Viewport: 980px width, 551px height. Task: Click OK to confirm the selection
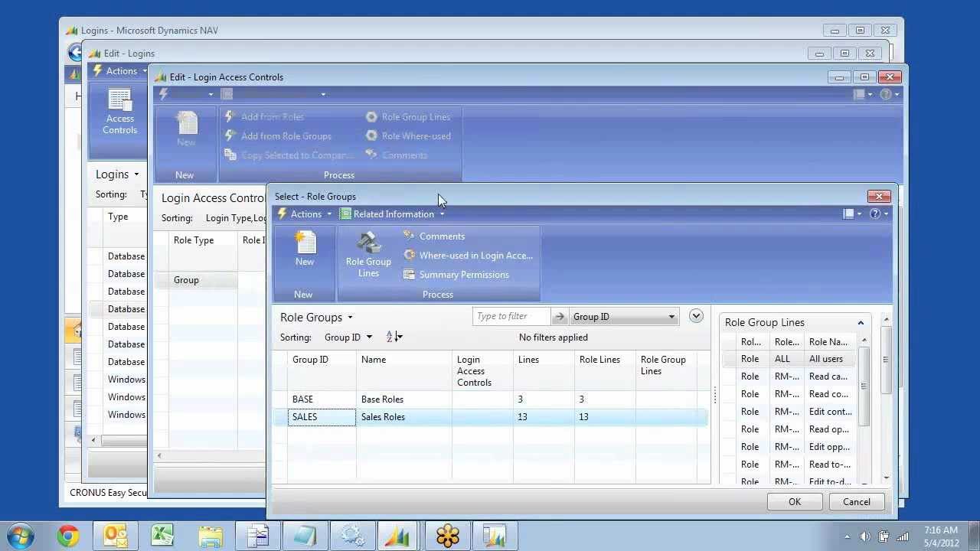pos(795,502)
